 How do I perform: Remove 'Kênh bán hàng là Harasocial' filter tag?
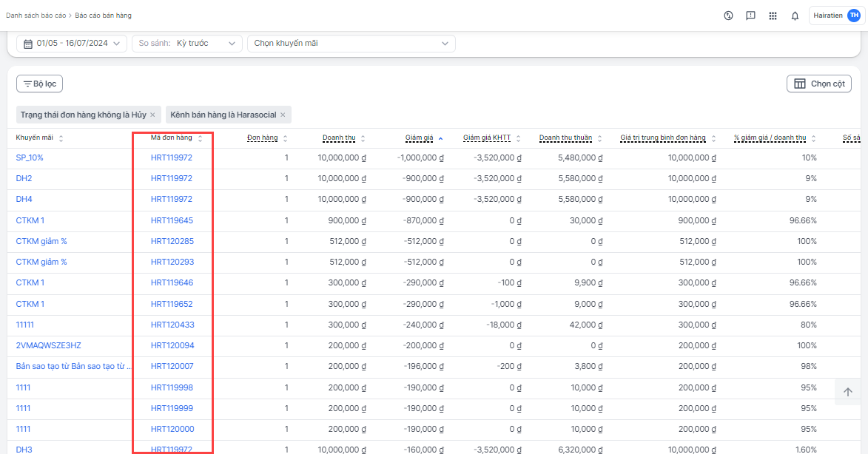point(283,115)
